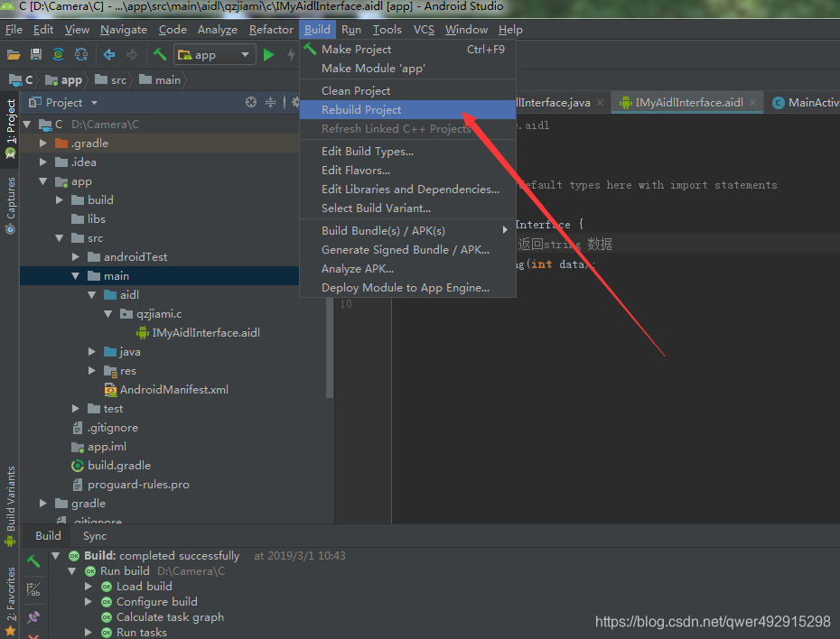Open the Window menu
The image size is (840, 639).
click(466, 30)
